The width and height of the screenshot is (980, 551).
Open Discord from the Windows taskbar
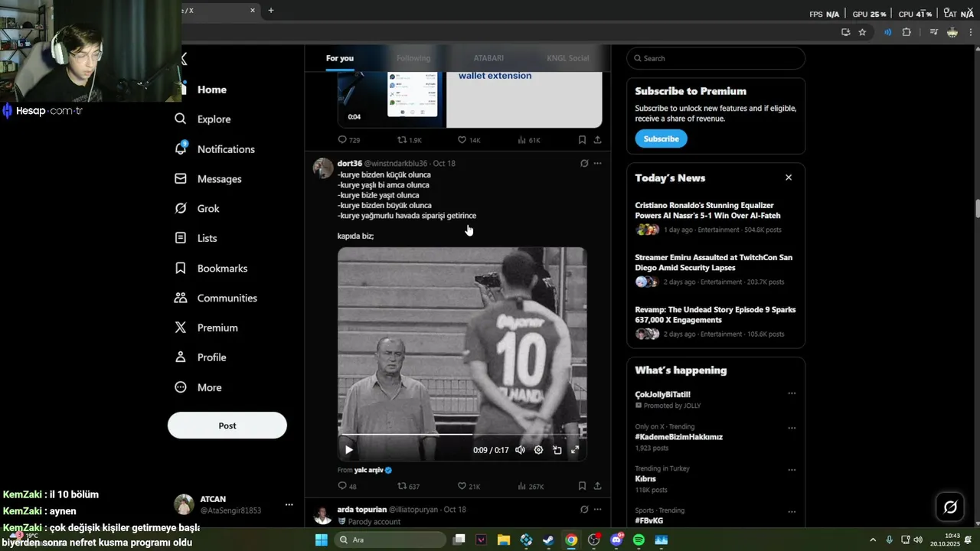tap(616, 540)
